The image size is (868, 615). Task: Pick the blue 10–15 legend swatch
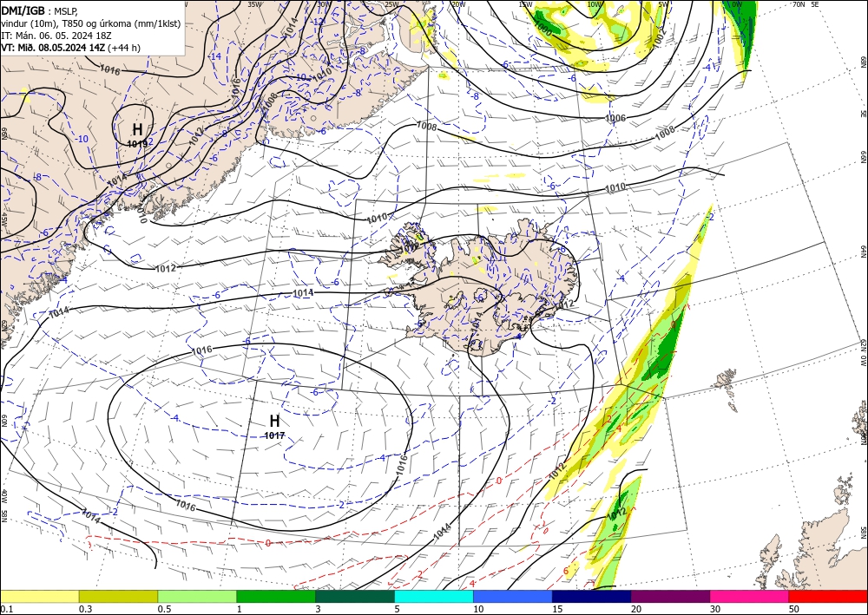(x=513, y=596)
